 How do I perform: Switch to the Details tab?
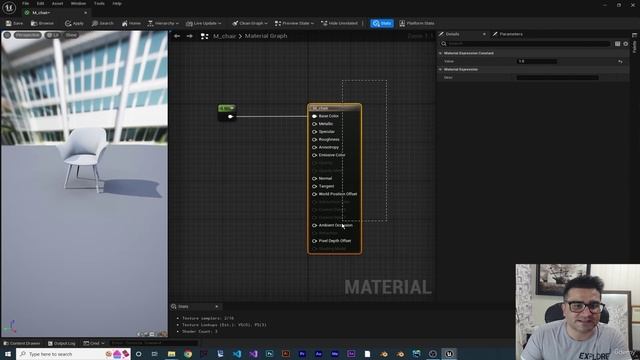pyautogui.click(x=452, y=34)
